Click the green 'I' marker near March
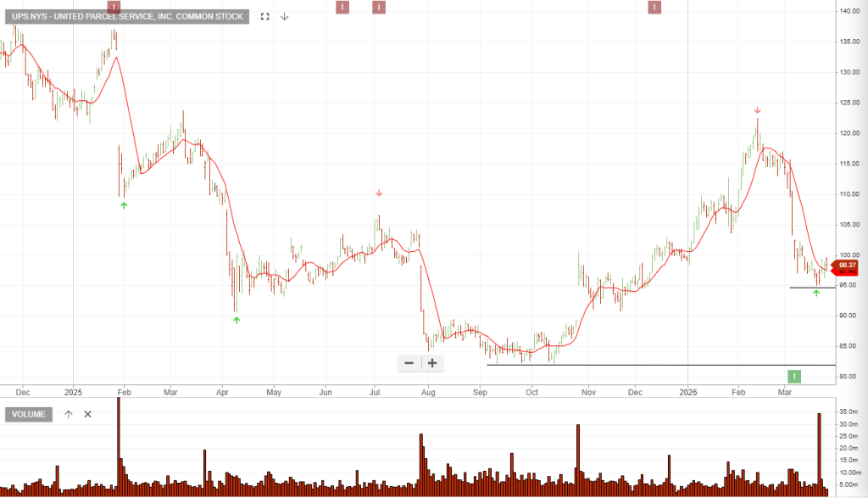 794,376
